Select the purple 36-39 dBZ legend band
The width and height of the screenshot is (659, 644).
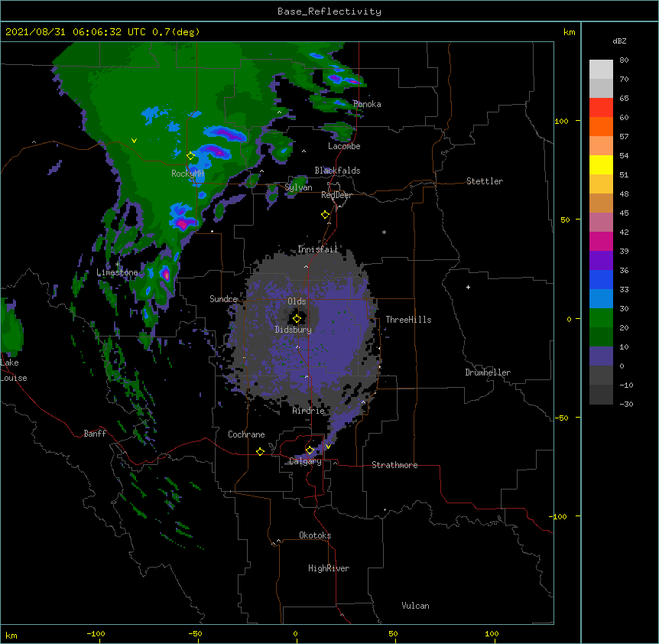(601, 261)
